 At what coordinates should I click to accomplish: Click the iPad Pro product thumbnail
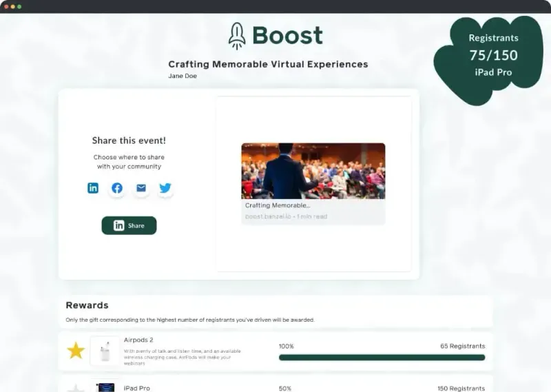(105, 386)
